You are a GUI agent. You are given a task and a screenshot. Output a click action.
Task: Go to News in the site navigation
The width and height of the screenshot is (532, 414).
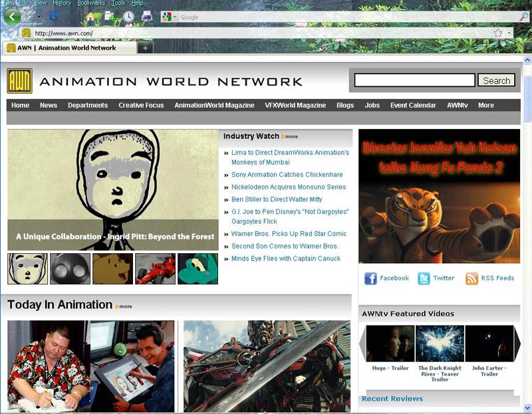click(49, 106)
